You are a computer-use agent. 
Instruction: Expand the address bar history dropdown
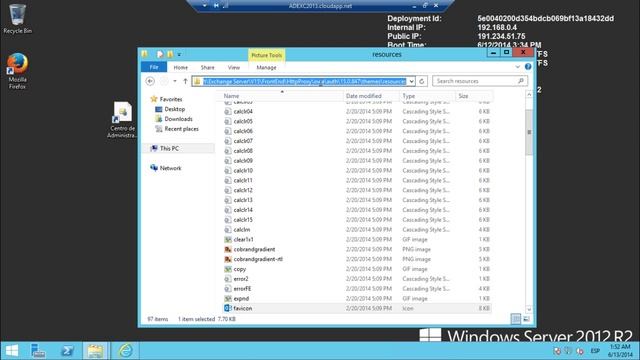pos(411,81)
